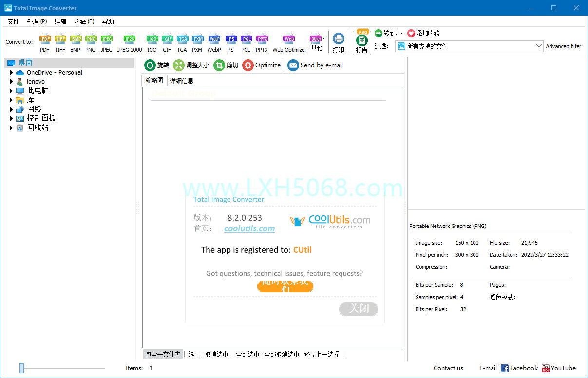Click the 关闭 button in the about box
The height and width of the screenshot is (378, 588).
point(359,309)
